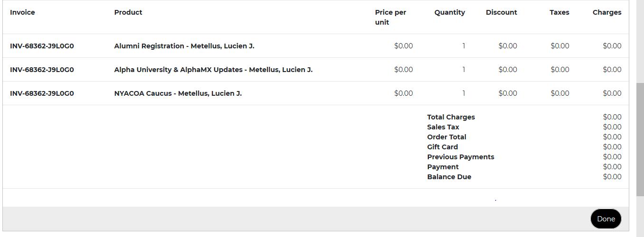Screen dimensions: 644x237
Task: Click the Taxes column header
Action: point(559,12)
